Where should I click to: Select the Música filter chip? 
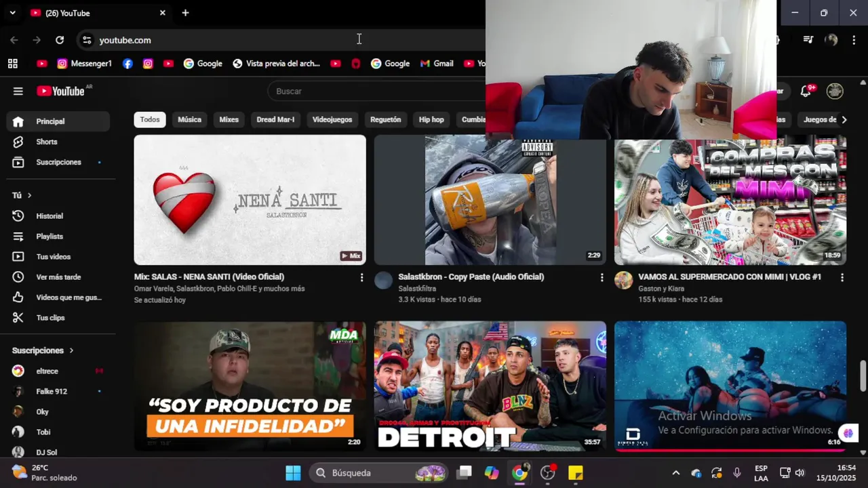[x=189, y=119]
